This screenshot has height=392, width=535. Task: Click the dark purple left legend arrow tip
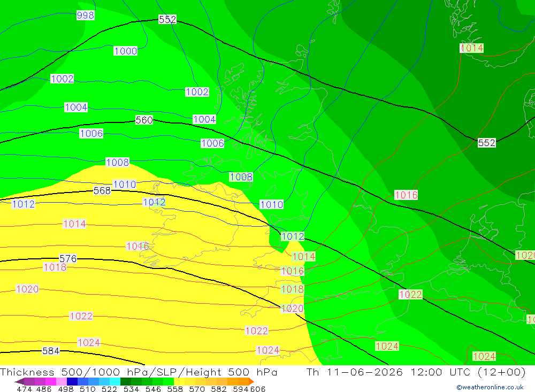pos(19,381)
